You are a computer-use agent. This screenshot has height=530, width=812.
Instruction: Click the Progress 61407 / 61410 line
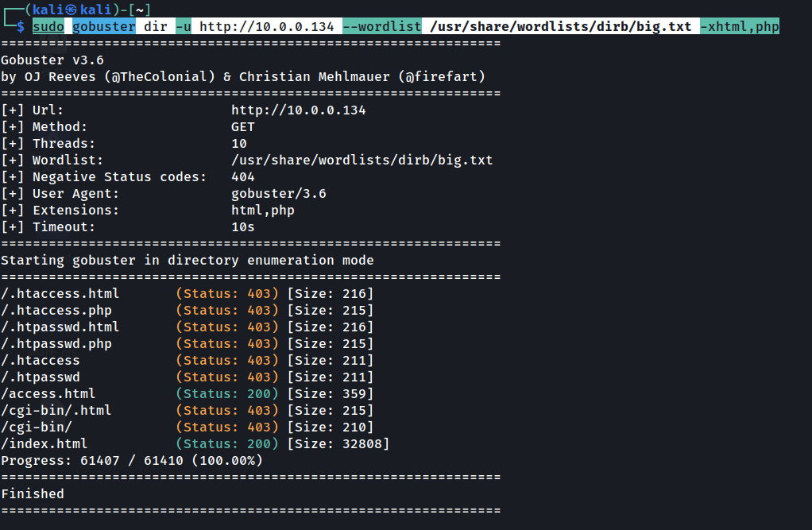click(x=131, y=461)
